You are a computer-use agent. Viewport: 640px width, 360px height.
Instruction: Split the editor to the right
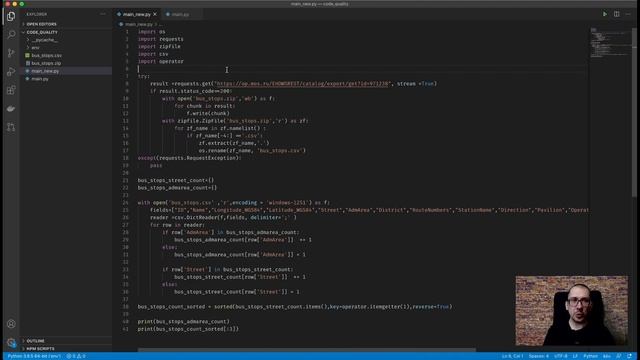617,14
